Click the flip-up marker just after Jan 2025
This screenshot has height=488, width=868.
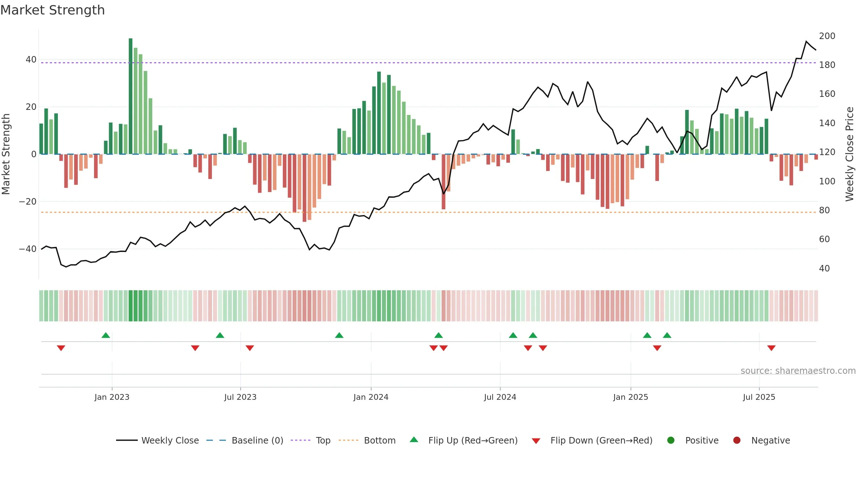click(x=647, y=335)
